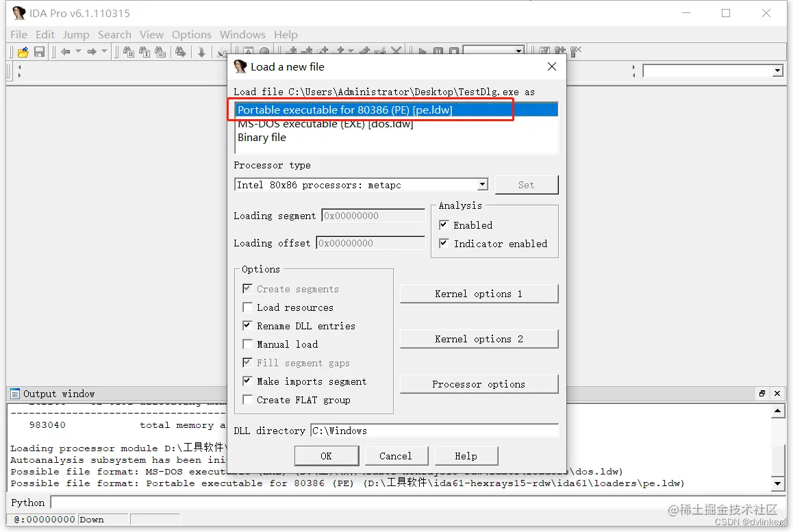Click the debugger play icon
The image size is (793, 532).
tap(423, 51)
